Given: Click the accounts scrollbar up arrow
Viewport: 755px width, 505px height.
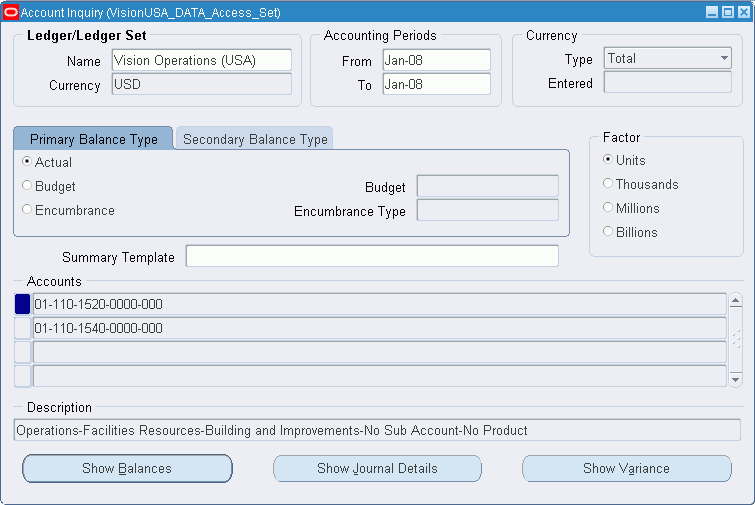Looking at the screenshot, I should pyautogui.click(x=735, y=301).
